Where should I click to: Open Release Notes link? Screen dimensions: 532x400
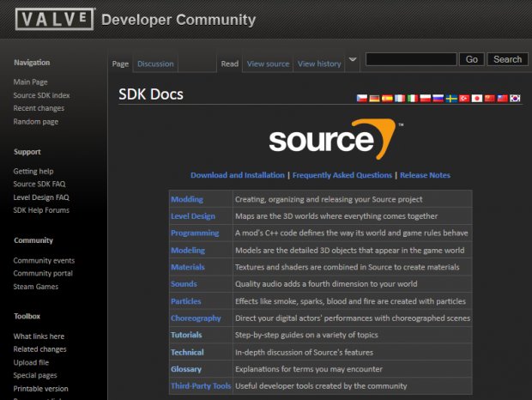click(x=425, y=175)
